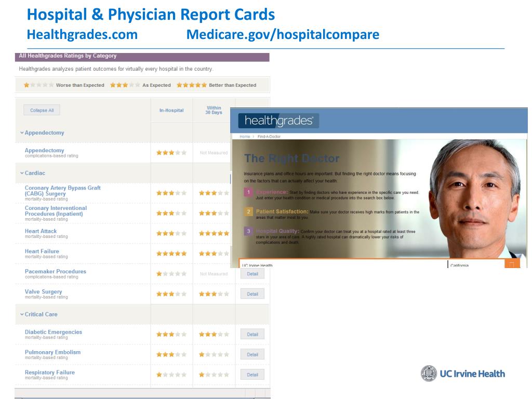Click the Better than Expected legend stars
The width and height of the screenshot is (532, 399).
192,85
